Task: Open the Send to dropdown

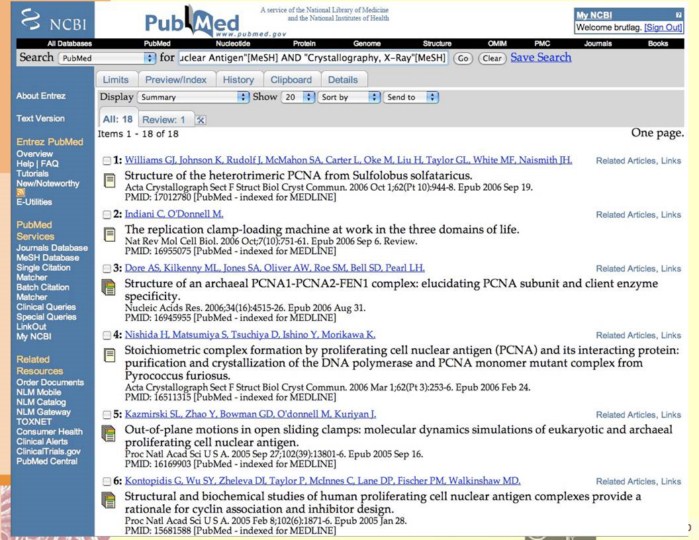Action: 411,97
